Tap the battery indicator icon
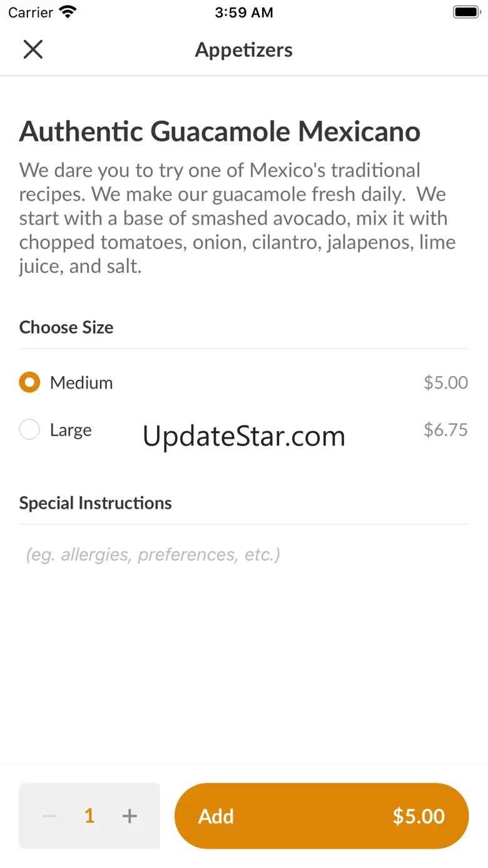The width and height of the screenshot is (488, 868). tap(465, 13)
